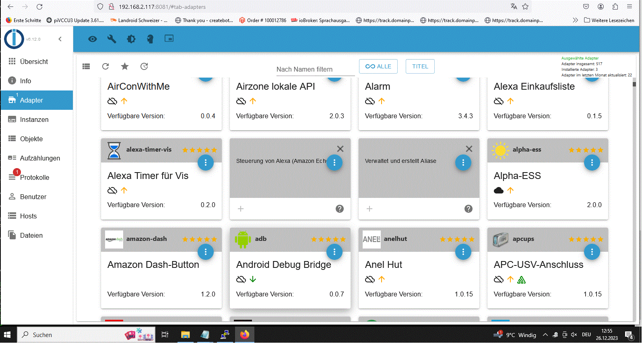This screenshot has height=362, width=644.
Task: Click the ALLE filter button
Action: (x=378, y=66)
